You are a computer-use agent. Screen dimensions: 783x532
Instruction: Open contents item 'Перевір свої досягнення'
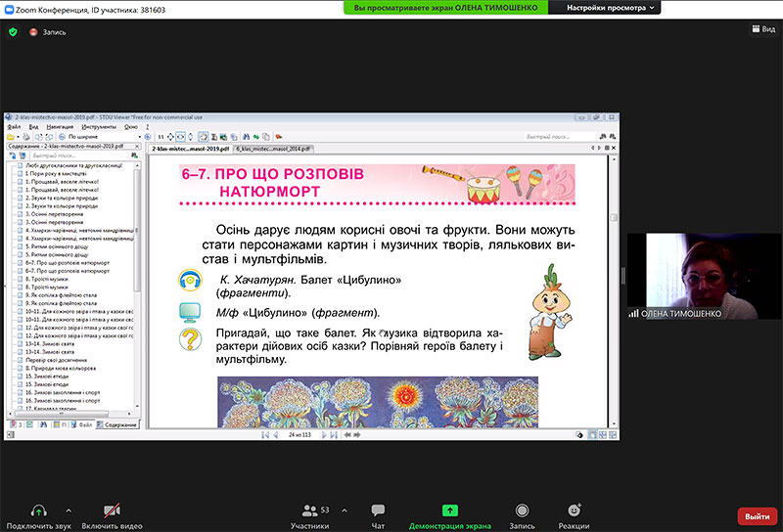pyautogui.click(x=56, y=360)
